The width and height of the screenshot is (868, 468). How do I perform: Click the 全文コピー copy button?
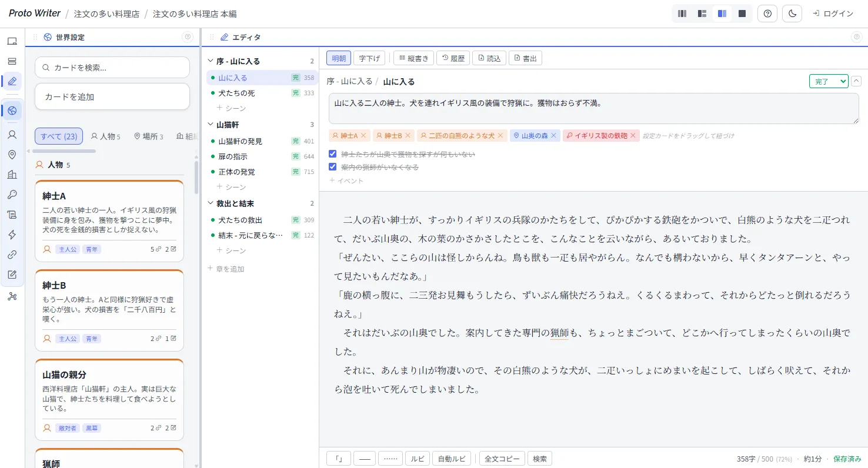tap(502, 458)
